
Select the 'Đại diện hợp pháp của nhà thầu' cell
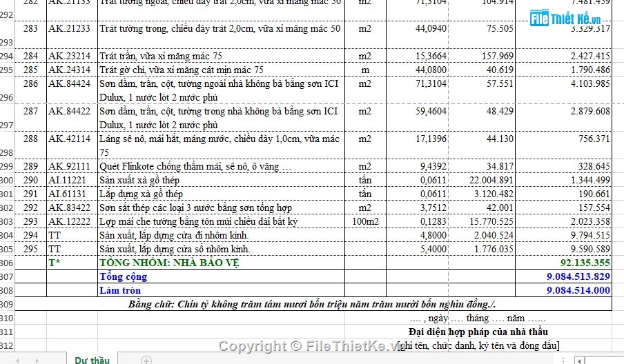point(478,332)
